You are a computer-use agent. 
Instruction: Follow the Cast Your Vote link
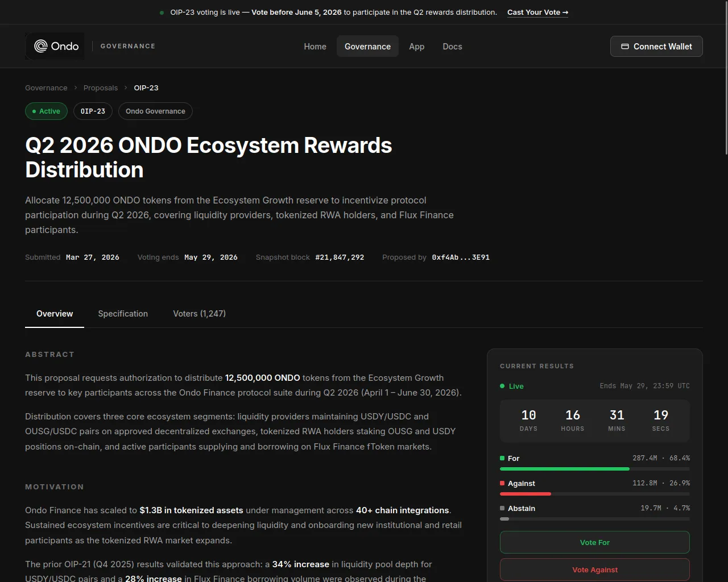point(537,13)
